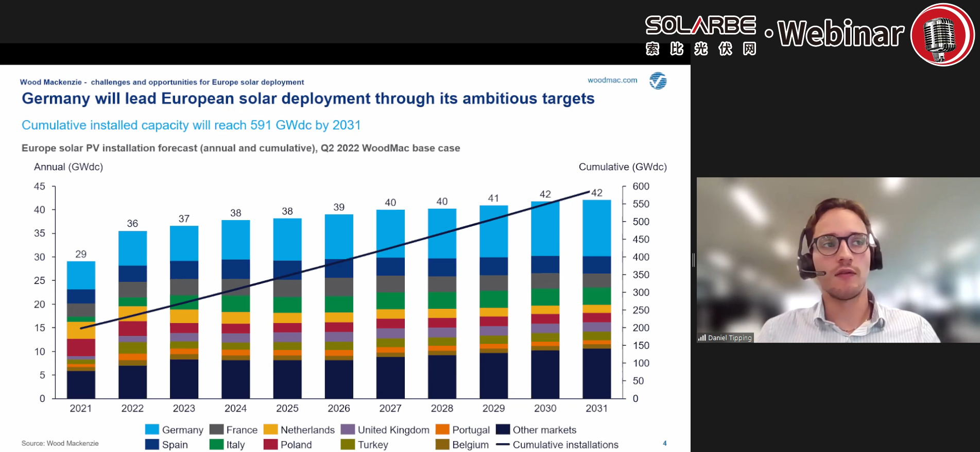Click the Spain legend color swatch

(x=152, y=444)
